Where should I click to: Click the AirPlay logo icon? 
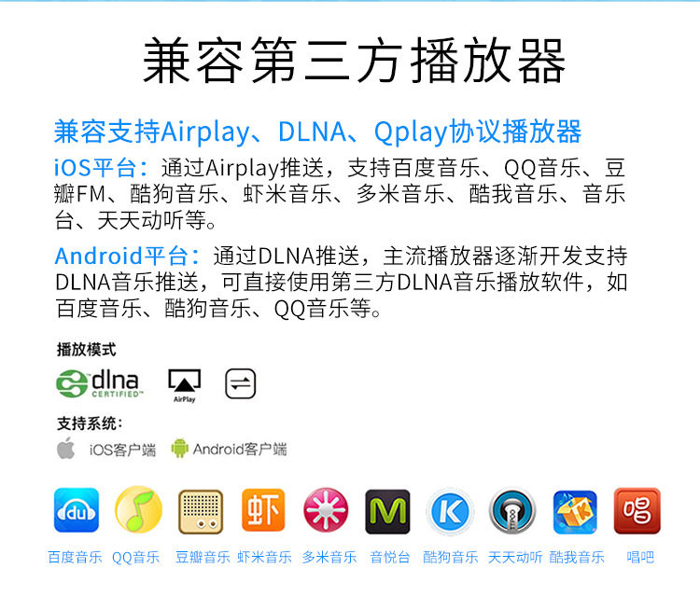click(185, 385)
